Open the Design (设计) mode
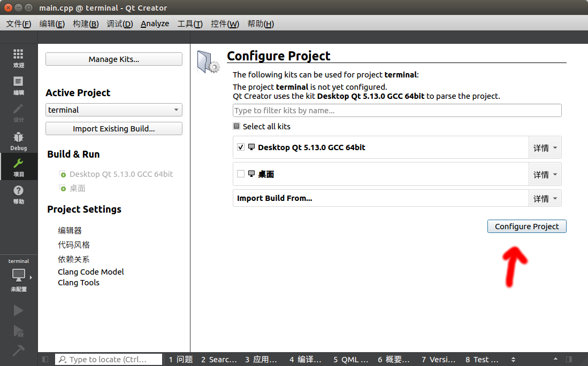Image resolution: width=588 pixels, height=366 pixels. point(18,113)
